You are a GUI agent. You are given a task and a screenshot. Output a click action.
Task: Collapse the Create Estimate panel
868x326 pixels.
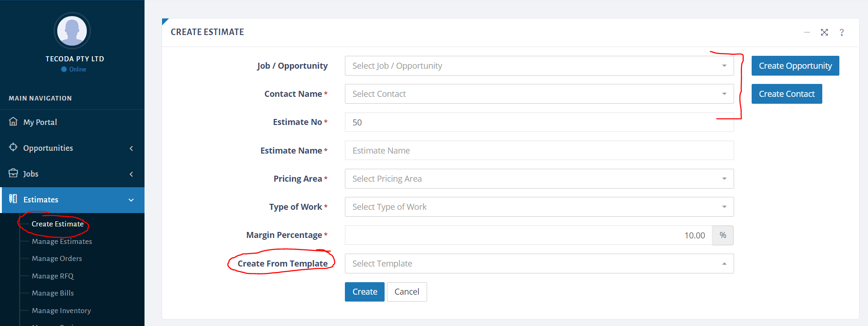click(807, 32)
